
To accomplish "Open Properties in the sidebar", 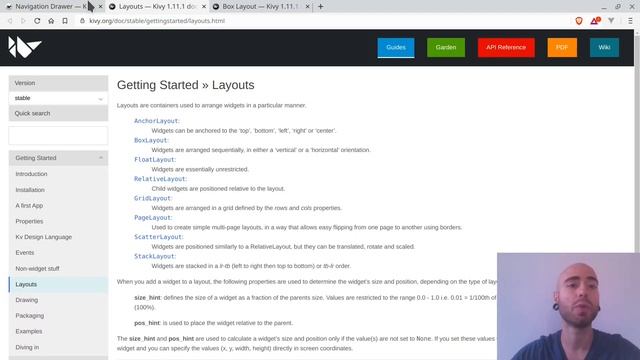I will tap(29, 221).
